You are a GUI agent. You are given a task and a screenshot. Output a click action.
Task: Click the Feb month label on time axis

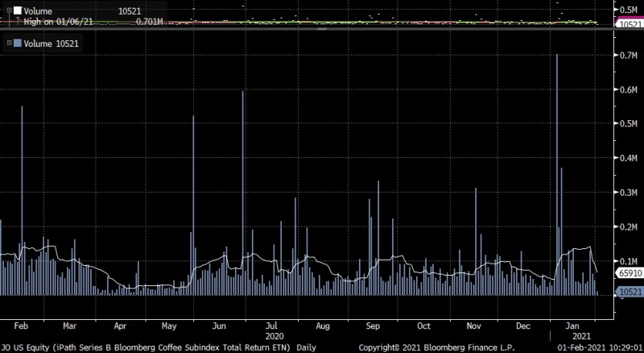pos(21,326)
